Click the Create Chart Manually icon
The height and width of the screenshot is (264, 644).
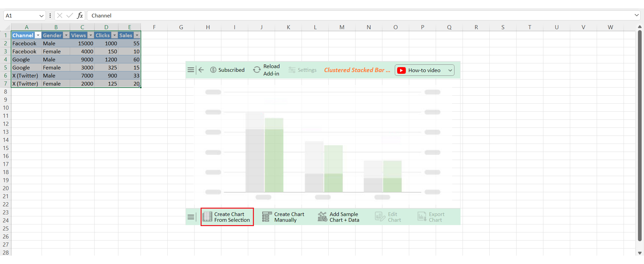coord(267,217)
